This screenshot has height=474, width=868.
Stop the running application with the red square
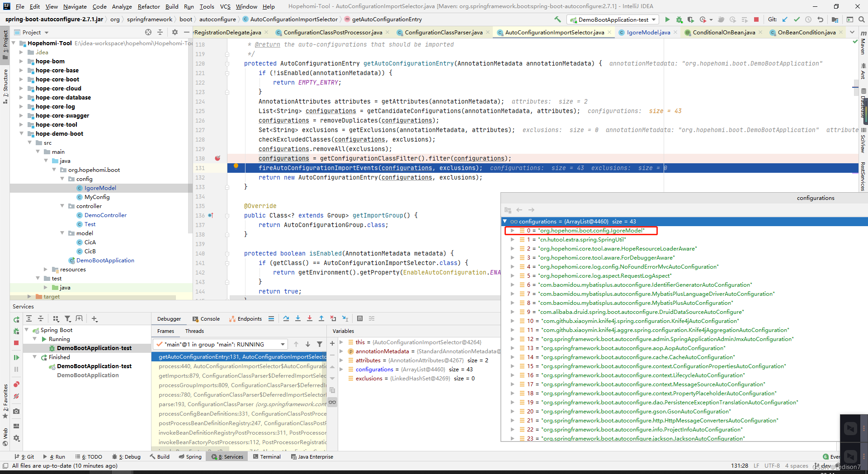pyautogui.click(x=756, y=19)
